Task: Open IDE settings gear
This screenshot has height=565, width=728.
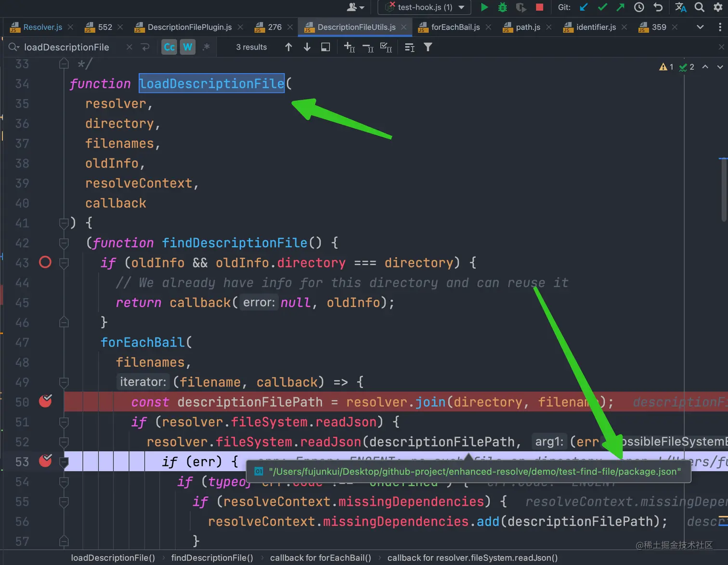Action: 718,7
